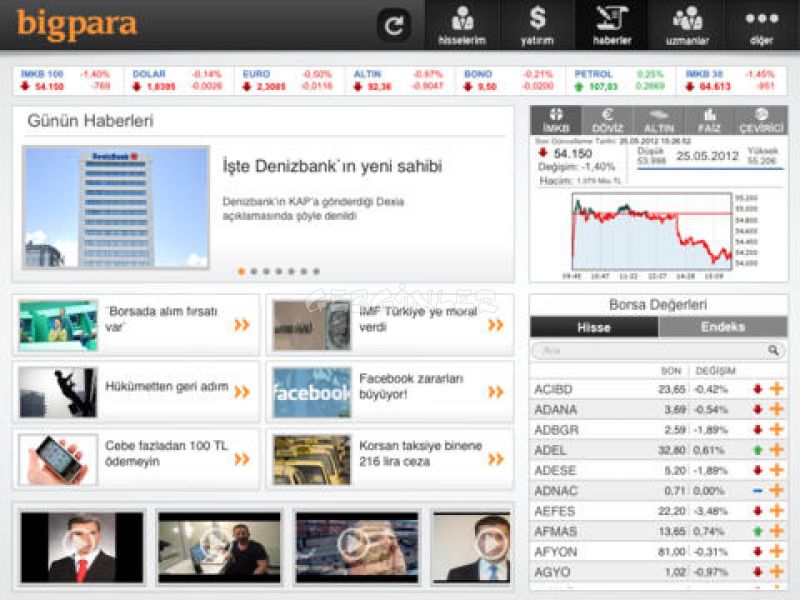The height and width of the screenshot is (600, 800).
Task: Open the haberler news section
Action: point(612,25)
